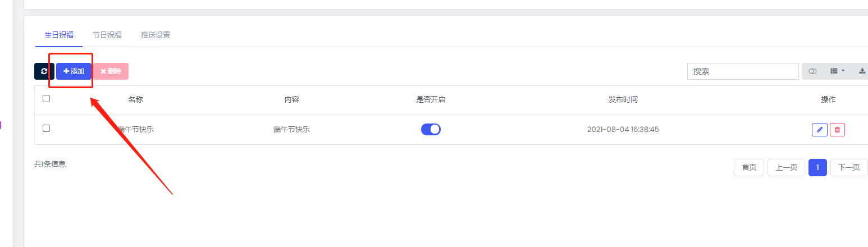Click the dark refresh table icon
This screenshot has width=868, height=247.
[44, 71]
